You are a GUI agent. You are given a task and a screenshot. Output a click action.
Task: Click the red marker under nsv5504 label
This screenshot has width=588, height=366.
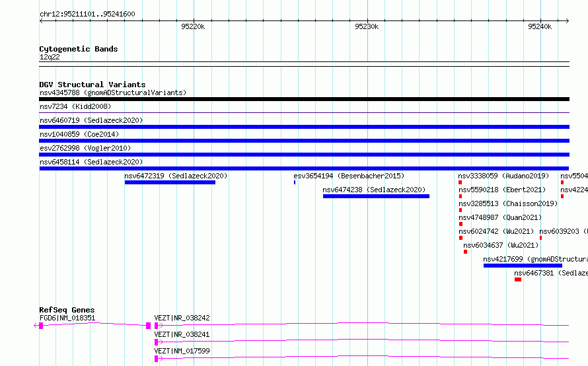point(562,182)
